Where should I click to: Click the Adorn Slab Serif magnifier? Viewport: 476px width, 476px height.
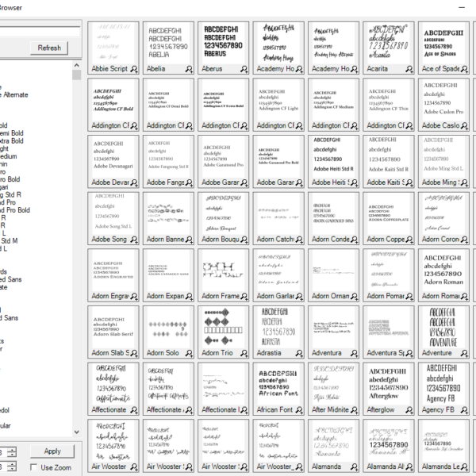[134, 353]
